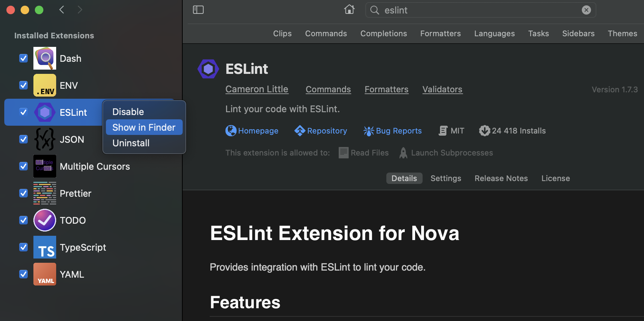This screenshot has height=321, width=644.
Task: Uncheck the JSON extension checkbox
Action: [x=23, y=139]
